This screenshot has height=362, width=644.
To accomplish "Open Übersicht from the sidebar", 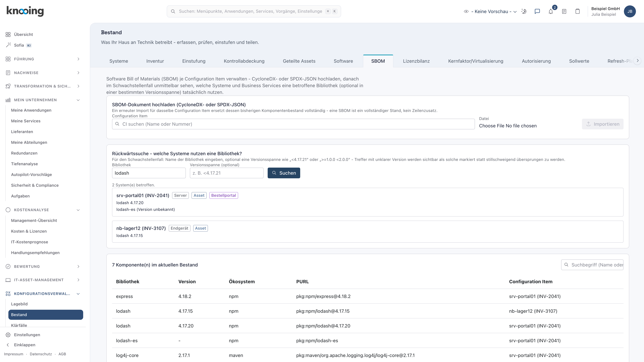I will 23,34.
